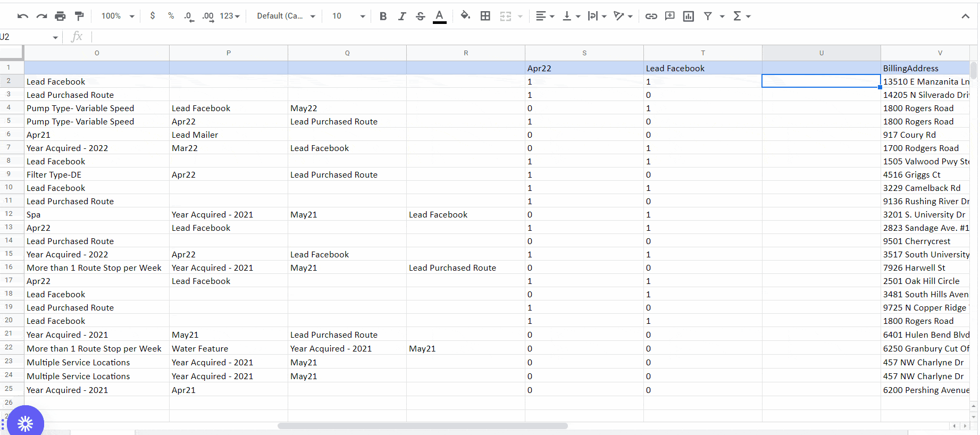Click the scroll-right arrow at the bottom
The image size is (980, 435).
point(965,426)
